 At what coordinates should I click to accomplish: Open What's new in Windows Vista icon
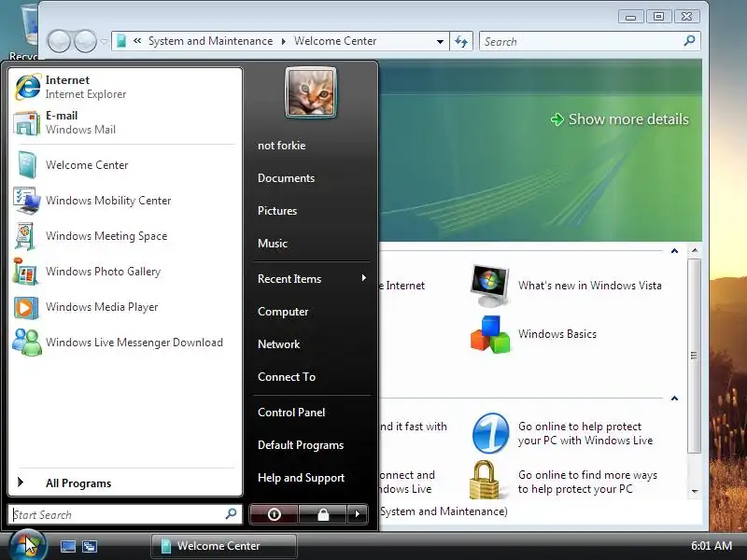click(489, 286)
